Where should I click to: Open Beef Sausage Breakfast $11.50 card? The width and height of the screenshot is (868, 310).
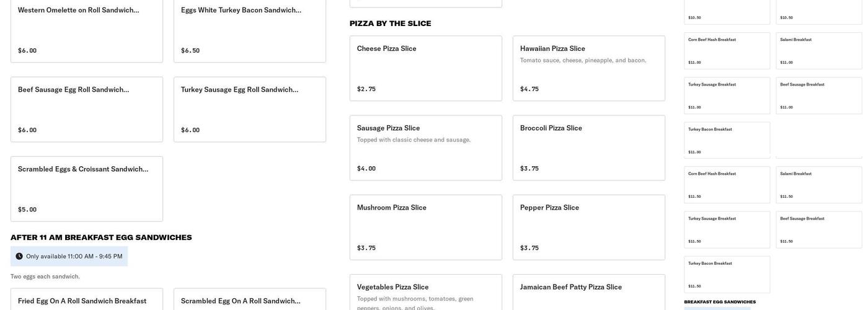tap(818, 229)
